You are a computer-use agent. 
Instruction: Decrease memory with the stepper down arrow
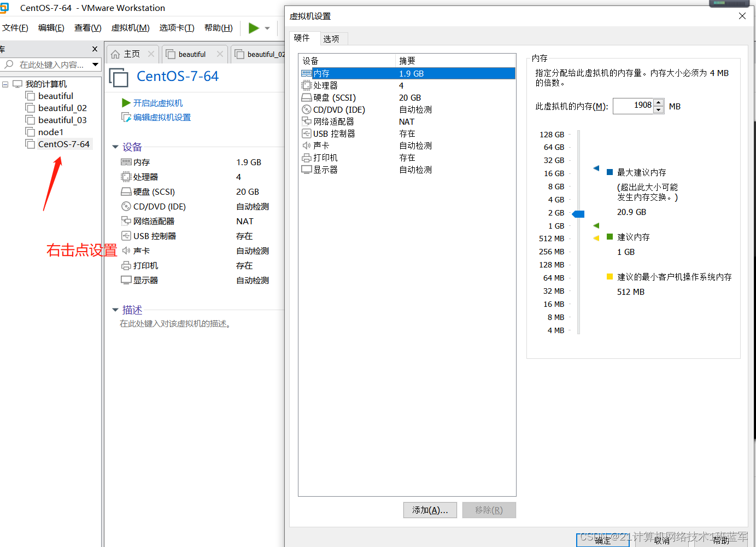659,110
